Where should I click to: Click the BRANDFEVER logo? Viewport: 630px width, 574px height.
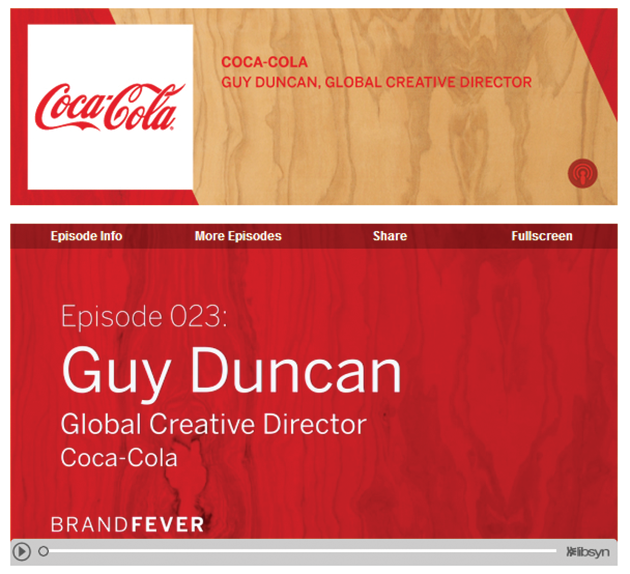pyautogui.click(x=128, y=525)
